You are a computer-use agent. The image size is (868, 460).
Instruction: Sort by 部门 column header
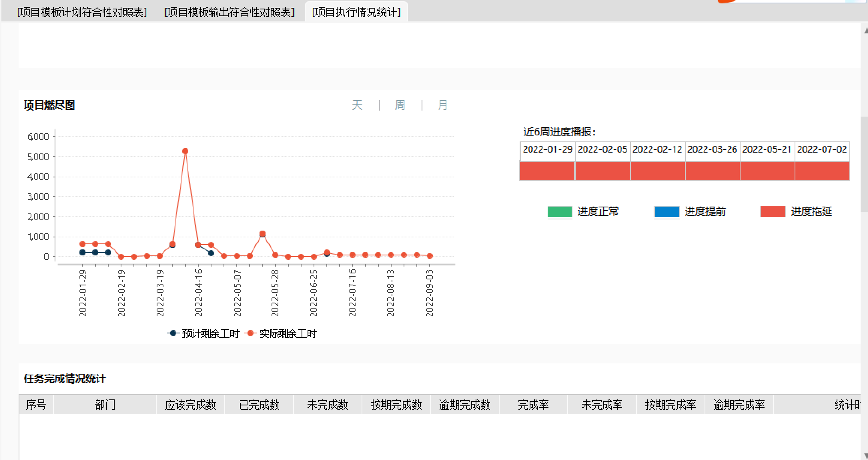[105, 405]
